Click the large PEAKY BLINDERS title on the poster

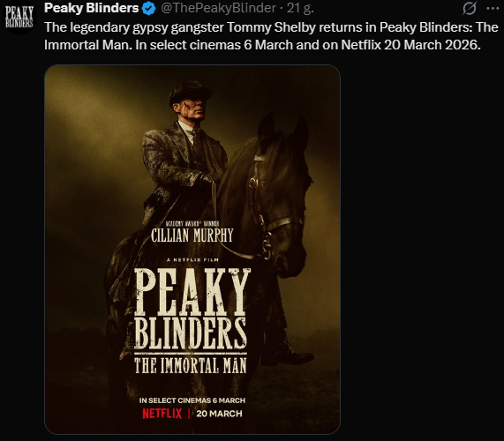192,309
